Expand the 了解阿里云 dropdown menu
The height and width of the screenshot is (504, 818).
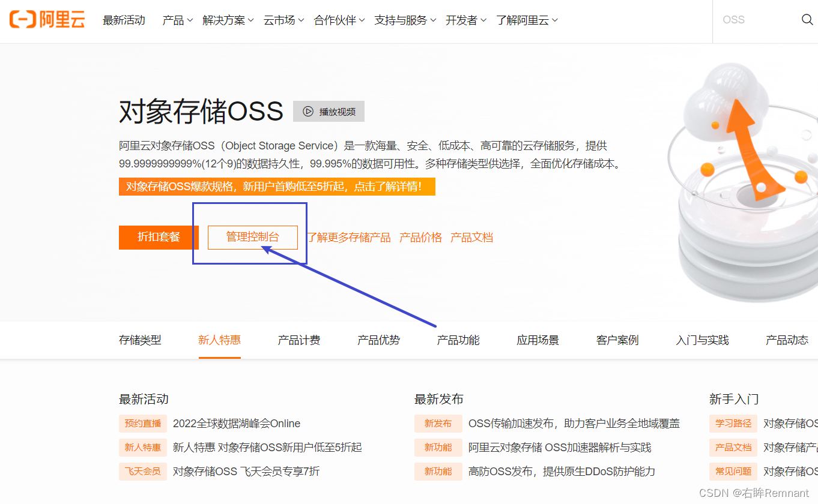pyautogui.click(x=527, y=20)
